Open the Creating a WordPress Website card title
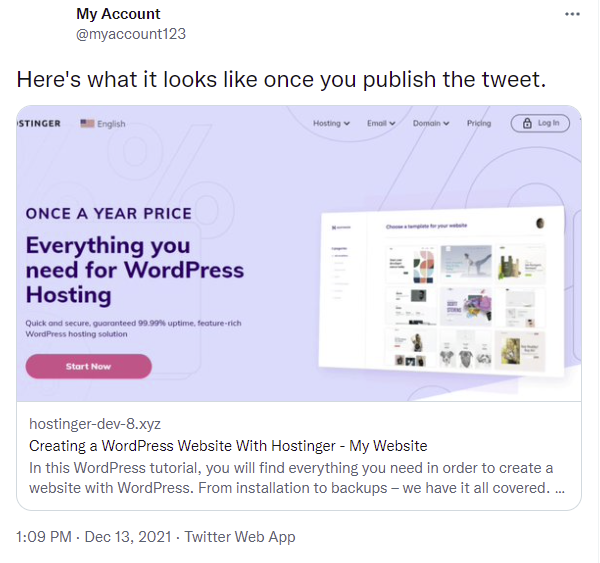Image resolution: width=600 pixels, height=563 pixels. [x=228, y=445]
